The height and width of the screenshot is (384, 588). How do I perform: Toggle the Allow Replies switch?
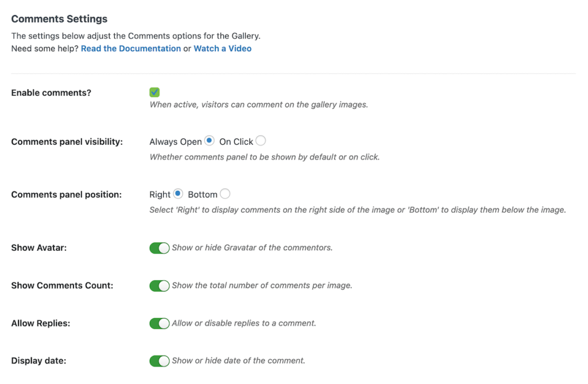[160, 323]
